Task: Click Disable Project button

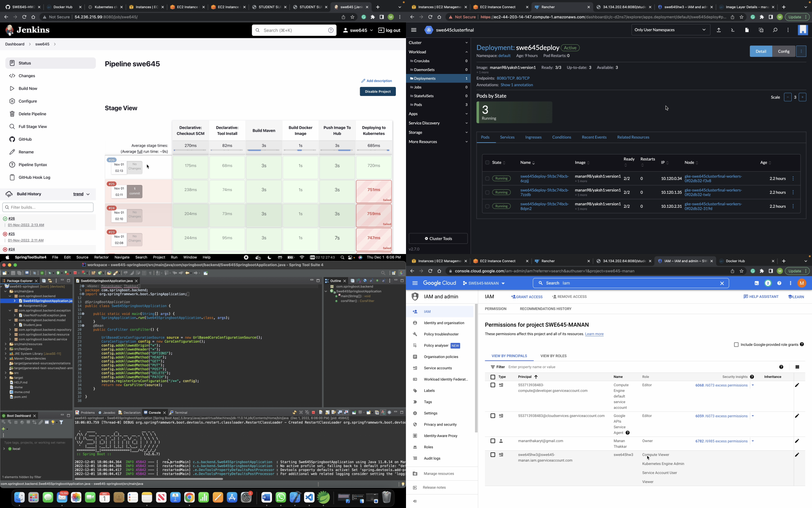Action: coord(378,91)
